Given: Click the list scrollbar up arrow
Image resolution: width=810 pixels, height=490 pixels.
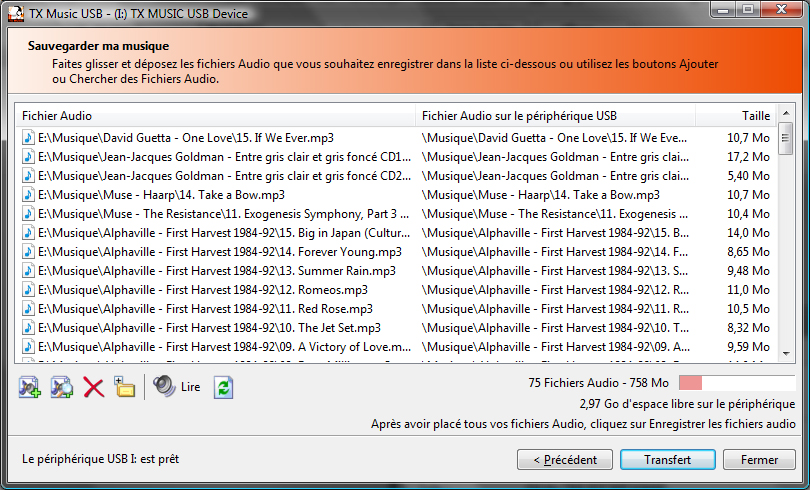Looking at the screenshot, I should (x=786, y=113).
